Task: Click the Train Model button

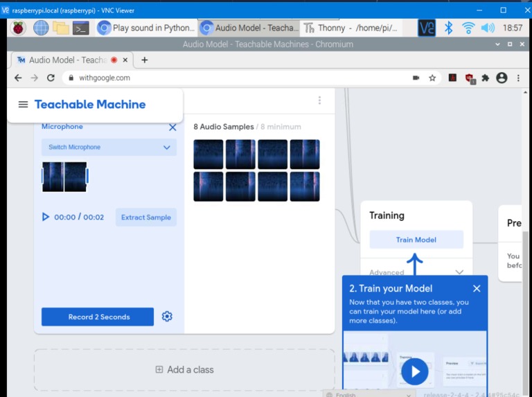Action: 416,240
